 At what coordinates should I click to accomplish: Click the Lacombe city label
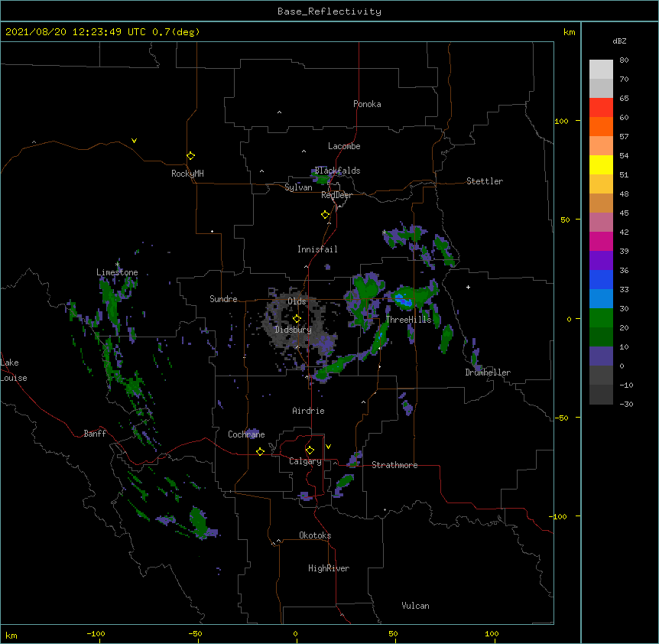pos(344,146)
